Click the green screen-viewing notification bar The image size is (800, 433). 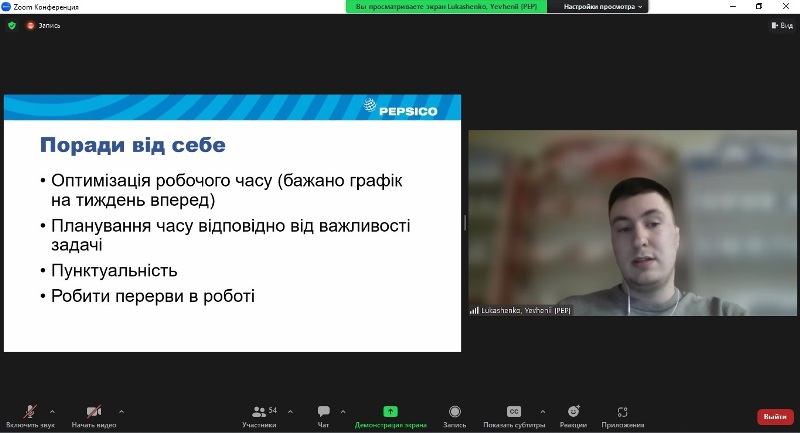tap(446, 7)
